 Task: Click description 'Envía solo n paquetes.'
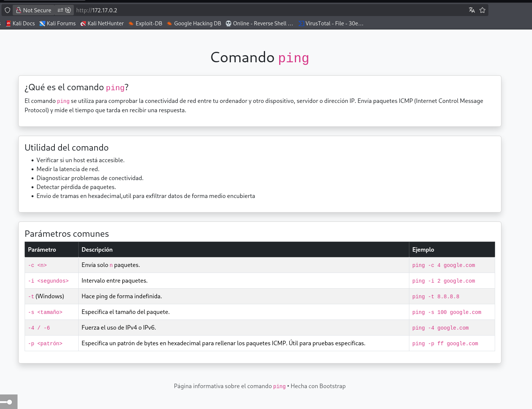pyautogui.click(x=111, y=265)
